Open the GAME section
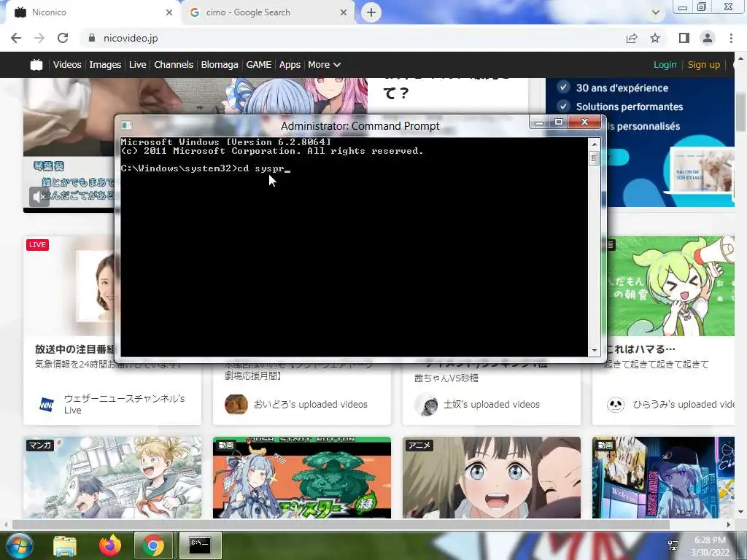747x560 pixels. pos(259,65)
